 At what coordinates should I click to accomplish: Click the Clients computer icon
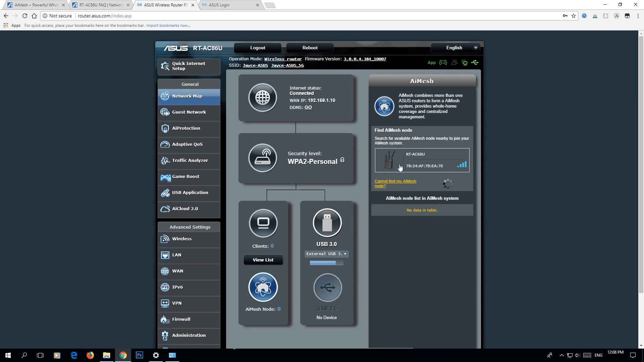pyautogui.click(x=263, y=223)
